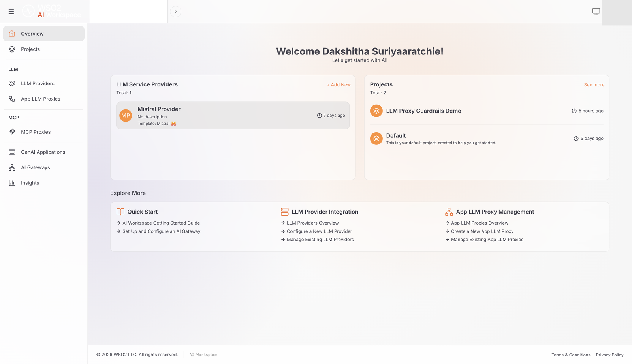
Task: Toggle the hamburger sidebar menu
Action: pyautogui.click(x=11, y=11)
